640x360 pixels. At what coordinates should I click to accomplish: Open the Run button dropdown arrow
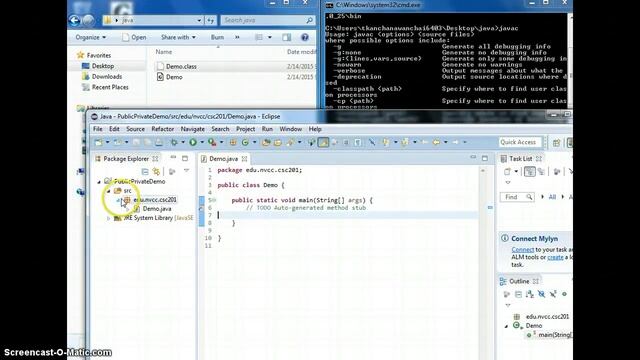click(202, 142)
